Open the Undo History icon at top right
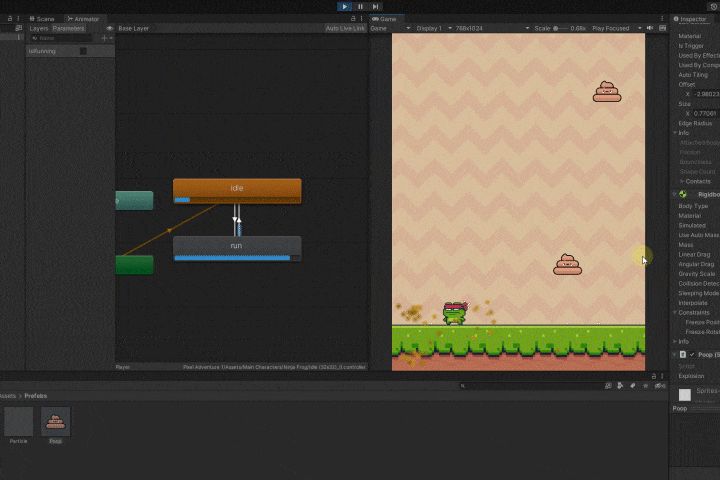Screen dimensions: 720x480 [x=714, y=6]
